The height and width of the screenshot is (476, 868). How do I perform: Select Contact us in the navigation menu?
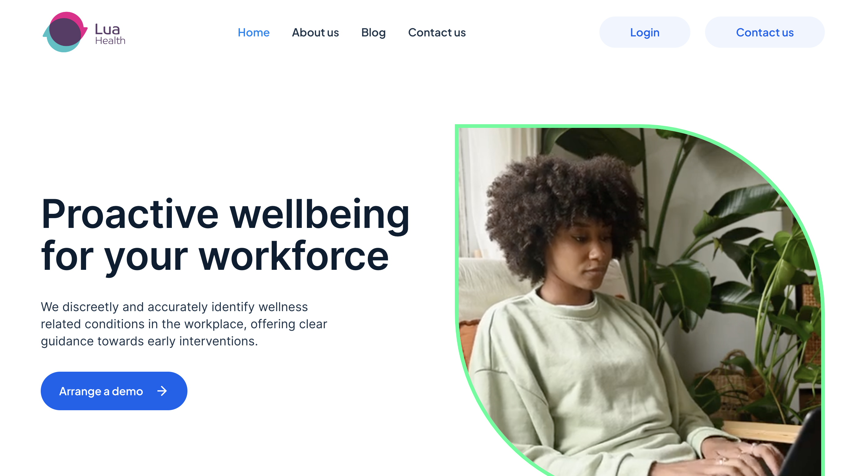(437, 32)
